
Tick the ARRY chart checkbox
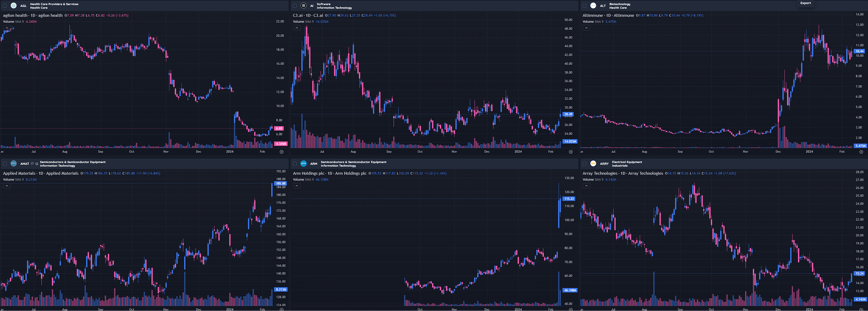[x=584, y=164]
